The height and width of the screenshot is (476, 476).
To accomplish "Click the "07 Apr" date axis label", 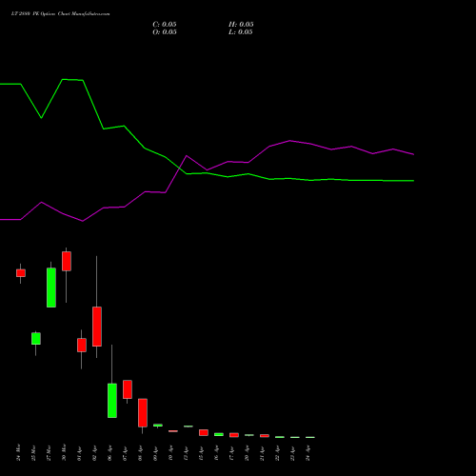I will coord(125,453).
